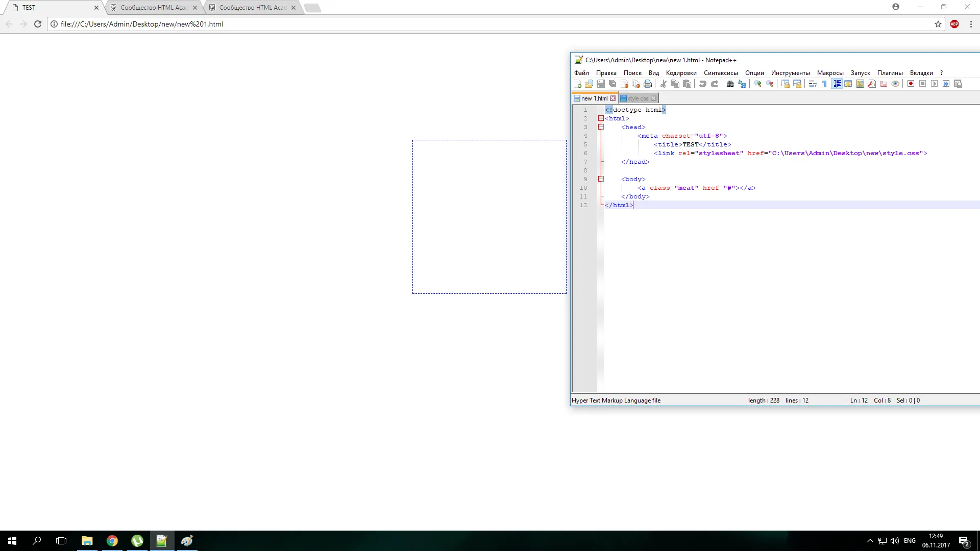Open the Макросы menu

tap(830, 73)
